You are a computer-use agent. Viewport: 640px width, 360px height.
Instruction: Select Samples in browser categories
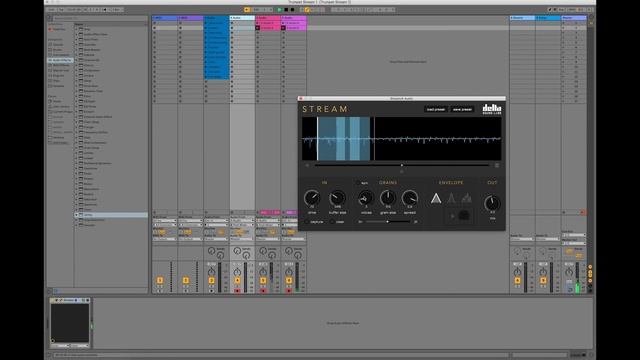point(58,86)
